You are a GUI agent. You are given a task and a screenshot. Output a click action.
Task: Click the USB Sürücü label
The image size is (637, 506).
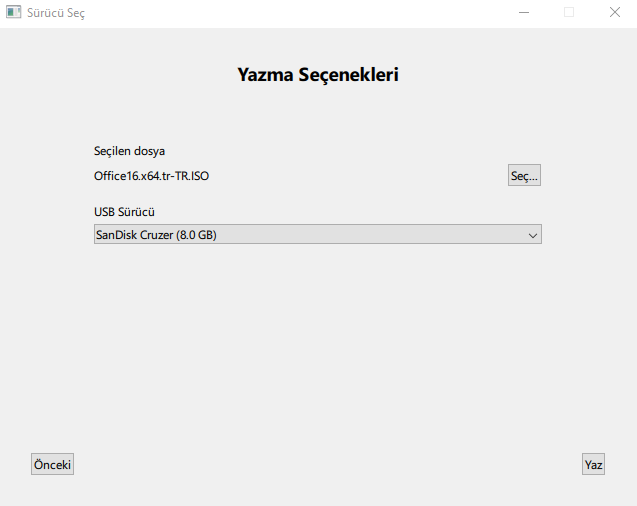[x=124, y=212]
